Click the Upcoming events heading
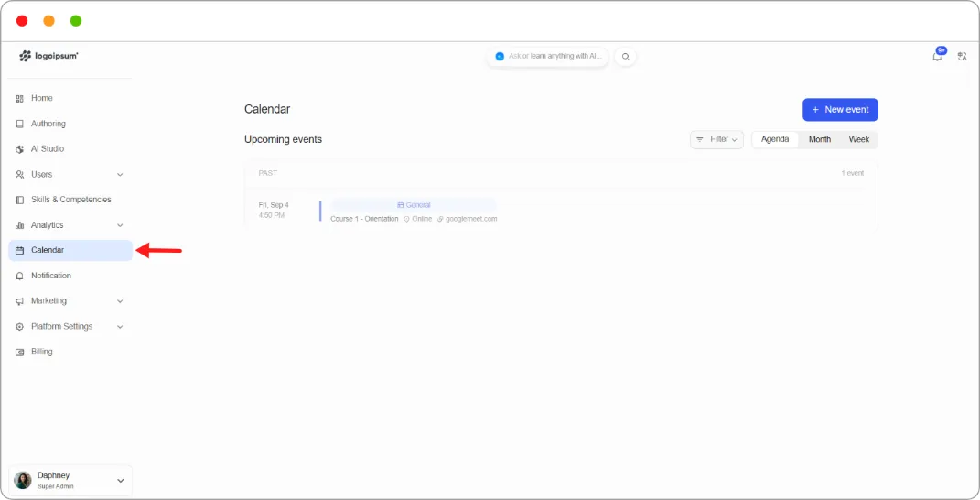This screenshot has width=980, height=500. pos(283,139)
